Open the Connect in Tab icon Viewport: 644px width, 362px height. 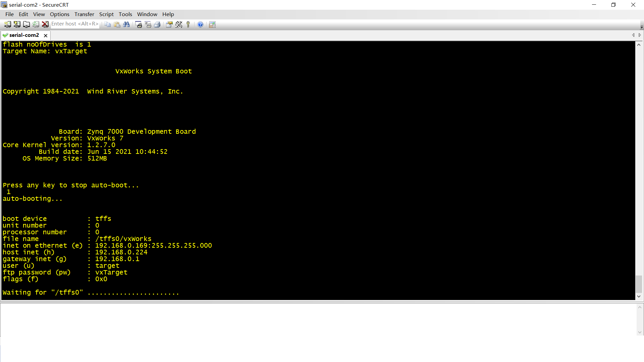coord(26,24)
